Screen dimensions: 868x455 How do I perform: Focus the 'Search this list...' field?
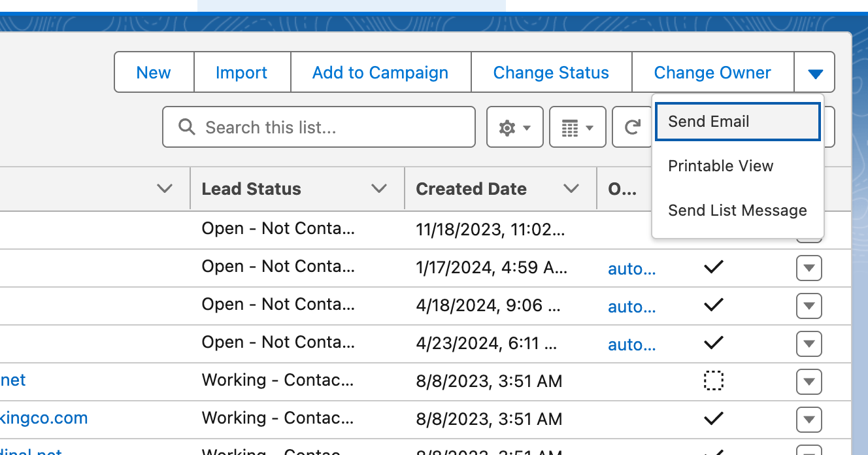click(x=319, y=127)
